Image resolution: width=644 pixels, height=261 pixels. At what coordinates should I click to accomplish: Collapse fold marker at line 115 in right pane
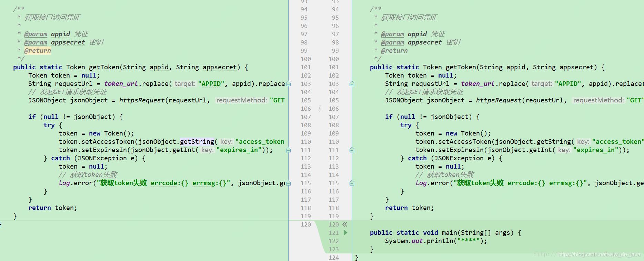click(352, 183)
